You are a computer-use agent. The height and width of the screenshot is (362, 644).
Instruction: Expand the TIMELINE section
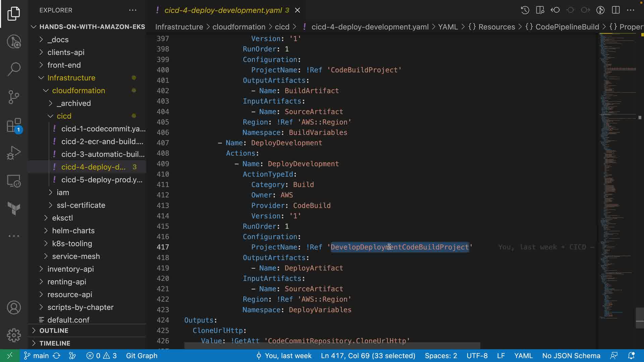pyautogui.click(x=55, y=343)
